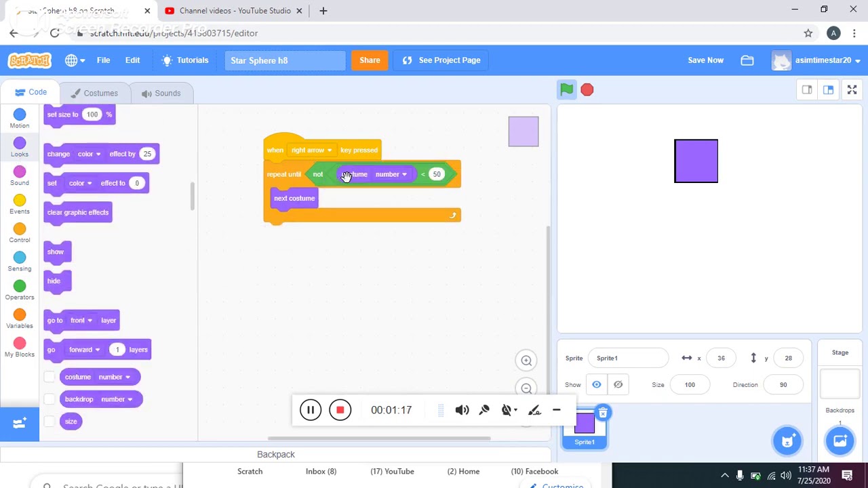Stop the screen recording
This screenshot has height=488, width=868.
tap(340, 409)
